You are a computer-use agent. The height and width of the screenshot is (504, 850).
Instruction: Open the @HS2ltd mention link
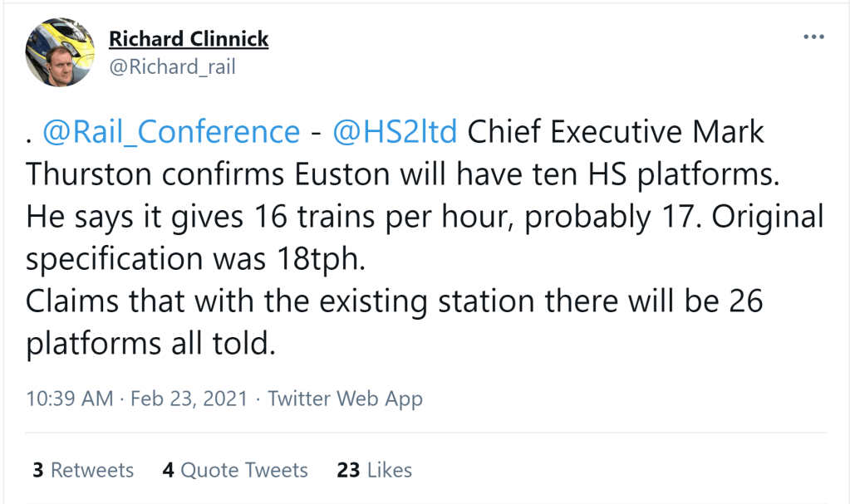(395, 132)
